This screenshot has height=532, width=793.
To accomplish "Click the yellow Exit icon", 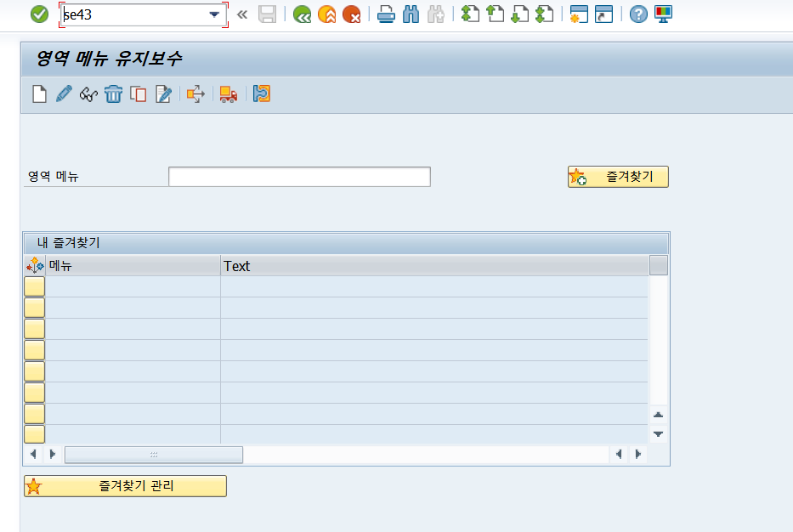I will pyautogui.click(x=326, y=14).
